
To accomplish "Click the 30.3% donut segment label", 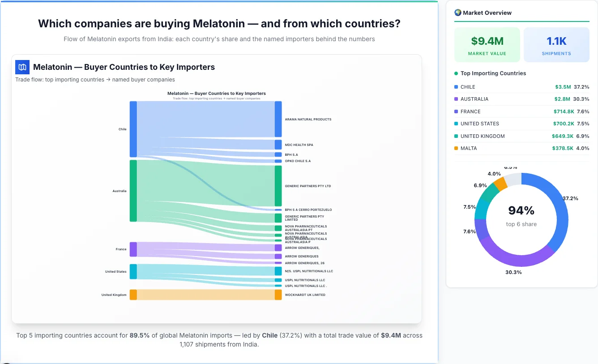I will 513,272.
